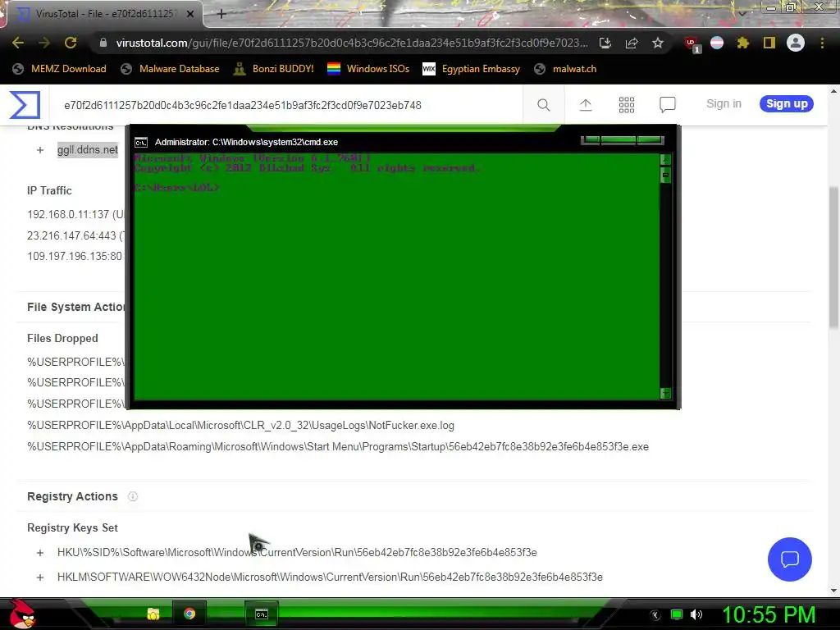The width and height of the screenshot is (840, 630).
Task: Open File Explorer from the taskbar
Action: pyautogui.click(x=153, y=614)
